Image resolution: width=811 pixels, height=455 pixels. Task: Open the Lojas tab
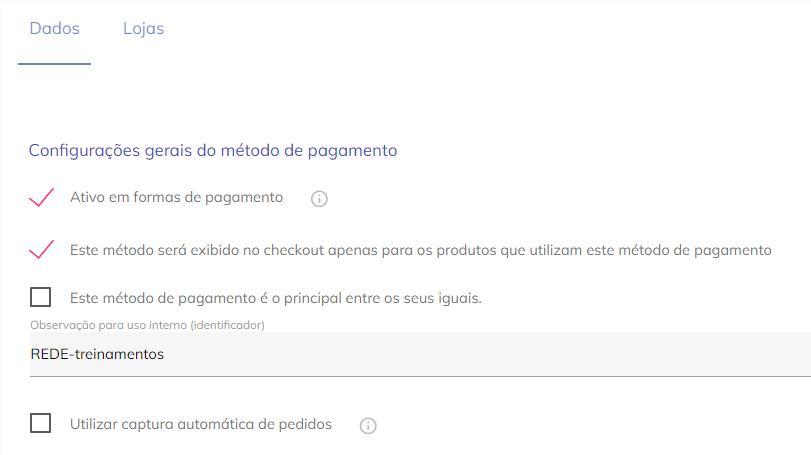143,28
